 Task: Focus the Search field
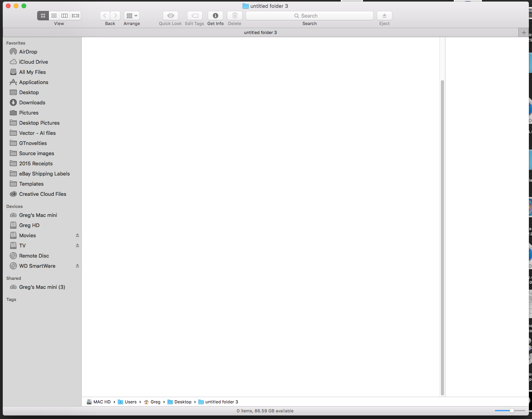[x=309, y=16]
